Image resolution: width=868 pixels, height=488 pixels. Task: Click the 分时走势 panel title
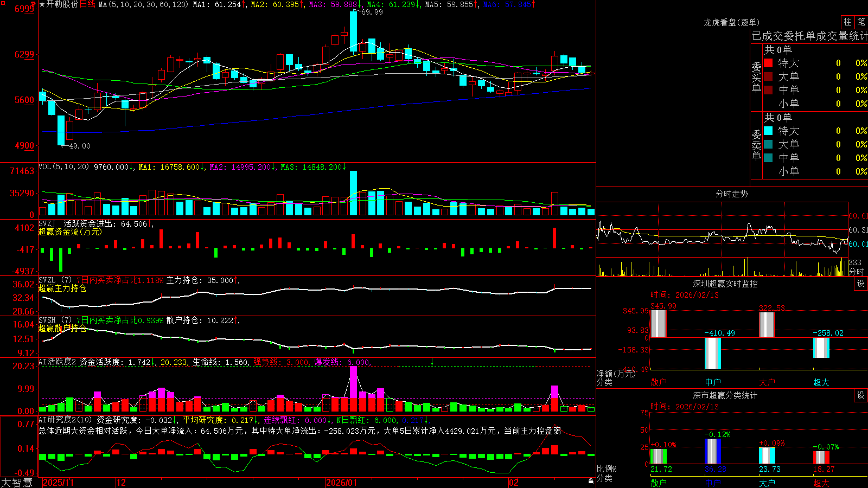click(731, 194)
